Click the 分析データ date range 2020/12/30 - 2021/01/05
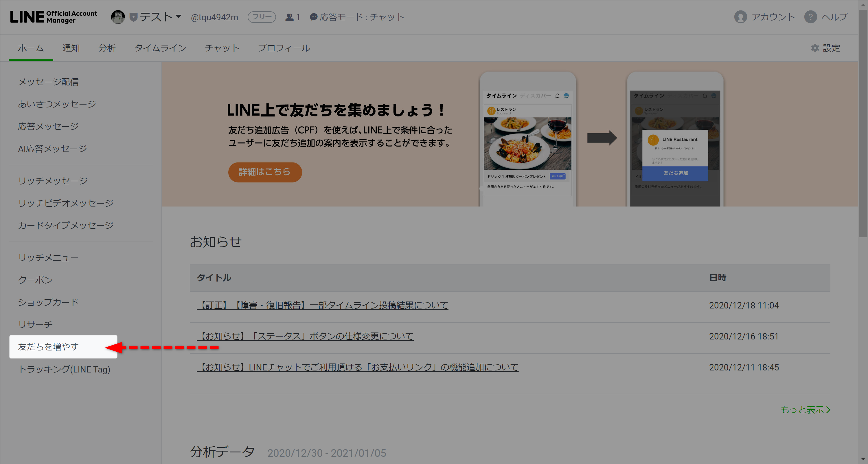Screen dimensions: 868x464 point(326,453)
